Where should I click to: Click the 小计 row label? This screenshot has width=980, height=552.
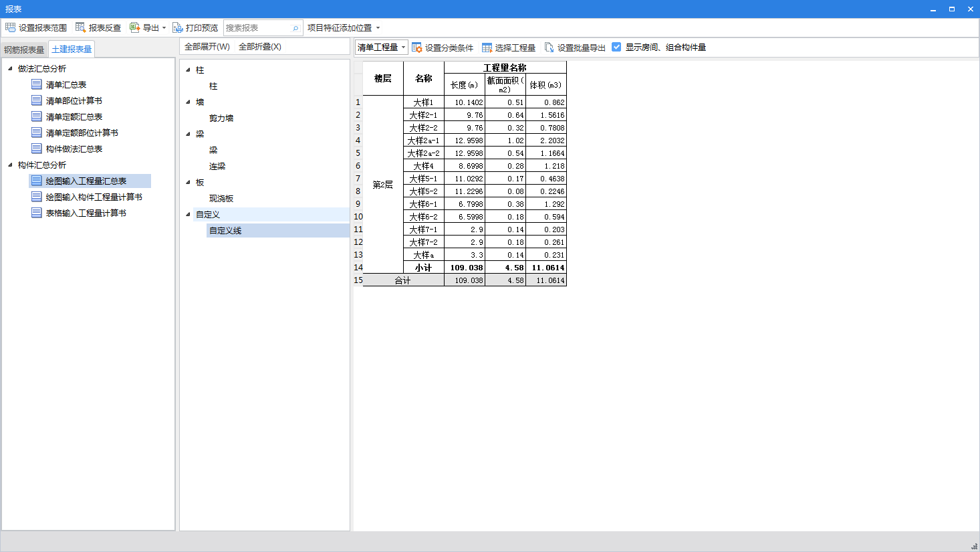click(424, 268)
